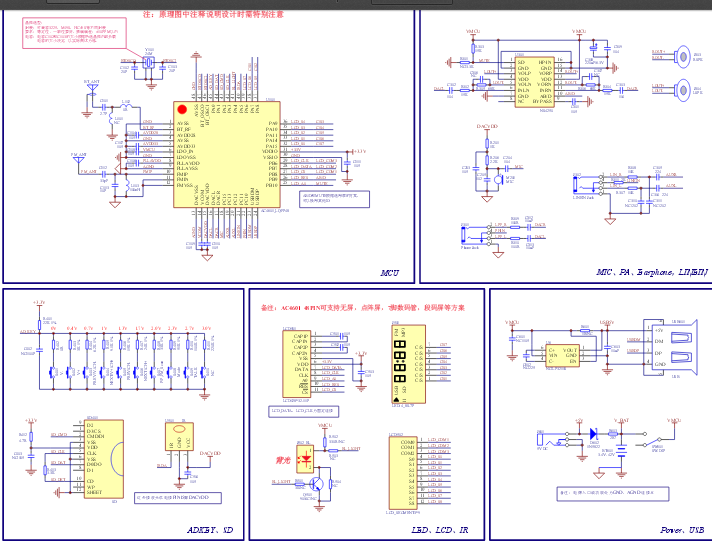Click the 'MCU' section title
This screenshot has height=547, width=712.
click(390, 273)
